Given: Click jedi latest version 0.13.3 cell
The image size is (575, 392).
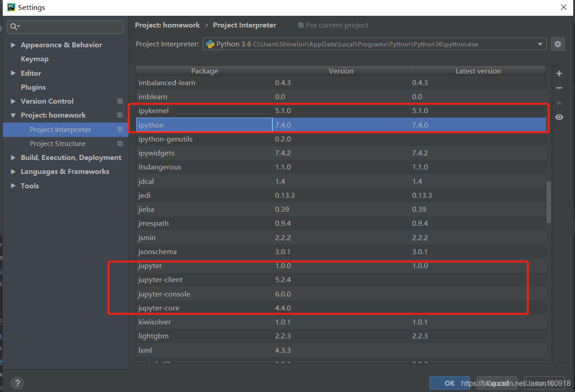Looking at the screenshot, I should pos(478,196).
